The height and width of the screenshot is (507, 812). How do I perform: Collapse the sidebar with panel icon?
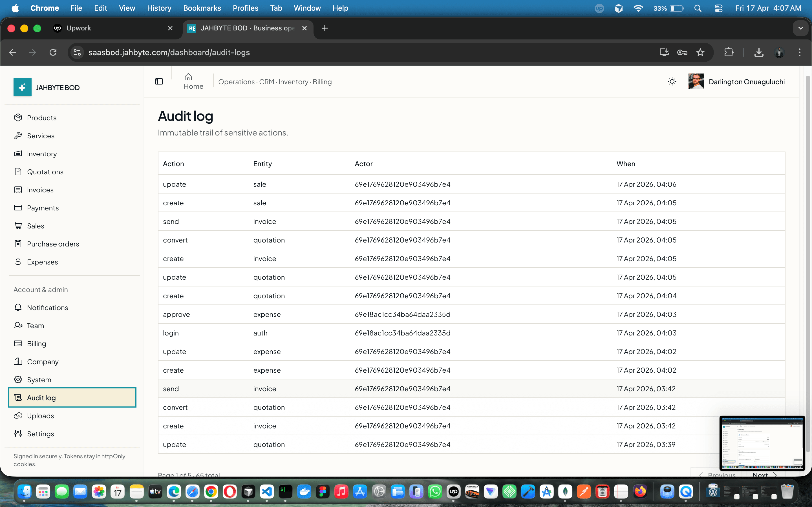pyautogui.click(x=159, y=81)
